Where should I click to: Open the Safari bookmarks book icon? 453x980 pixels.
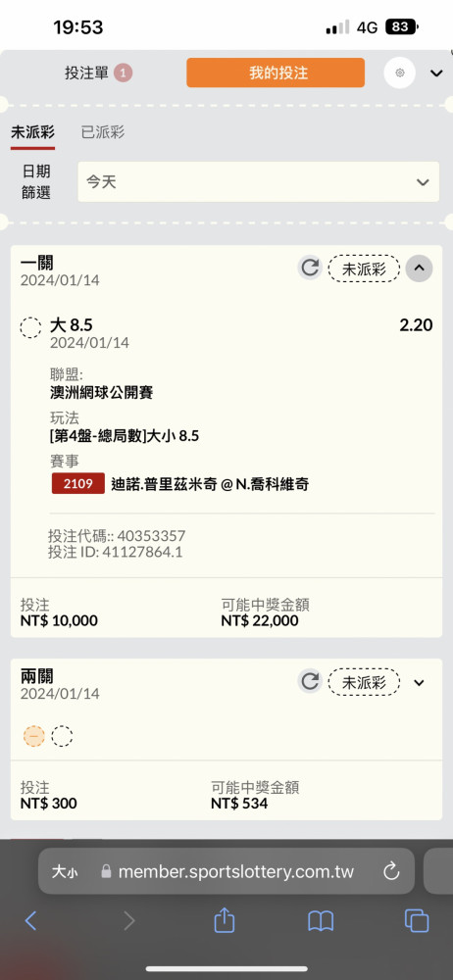coord(321,920)
